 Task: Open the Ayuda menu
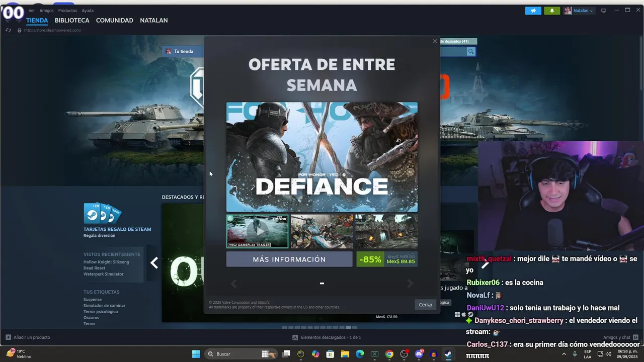click(x=88, y=11)
